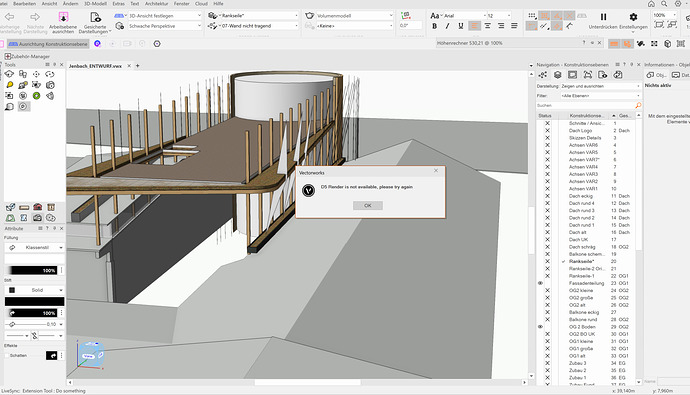
Task: Toggle Bold text formatting
Action: (x=434, y=26)
